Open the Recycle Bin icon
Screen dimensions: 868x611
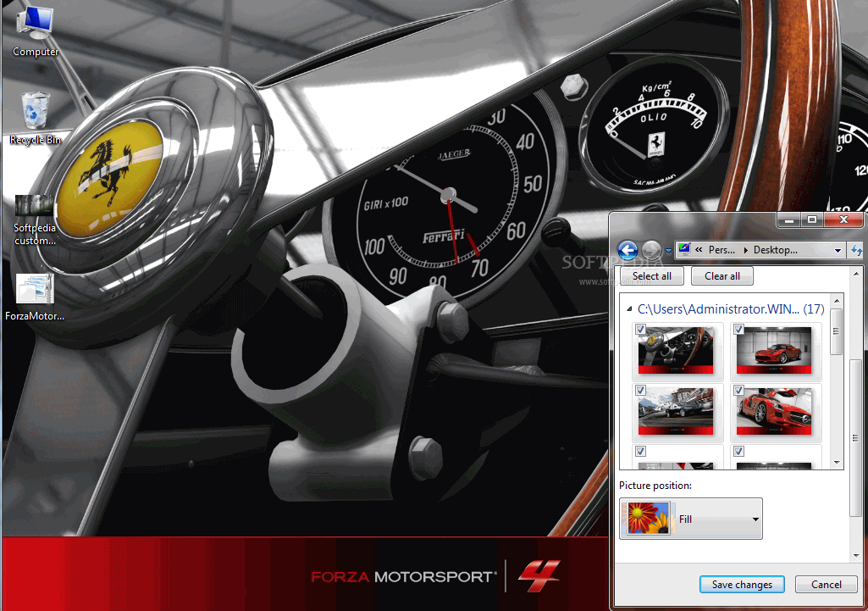[36, 119]
